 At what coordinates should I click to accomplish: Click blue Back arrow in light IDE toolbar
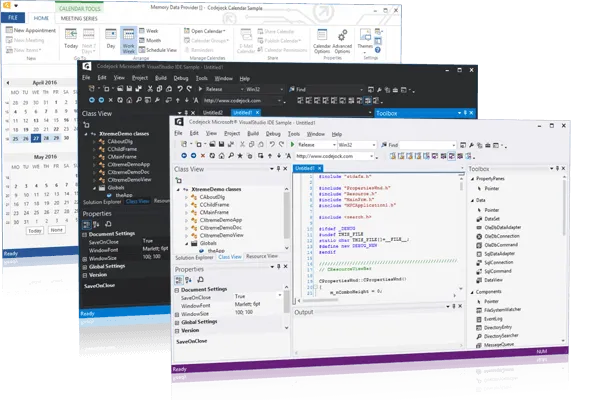(x=184, y=156)
